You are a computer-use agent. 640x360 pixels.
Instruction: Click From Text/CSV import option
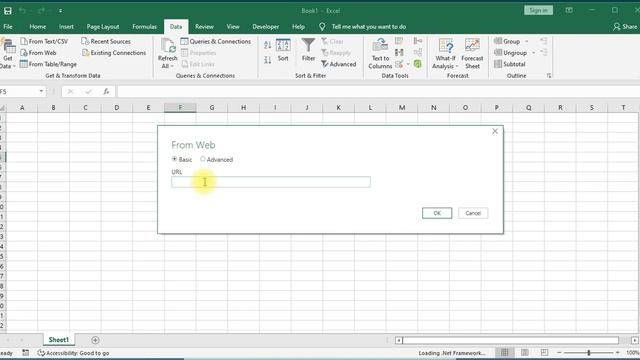tap(44, 41)
